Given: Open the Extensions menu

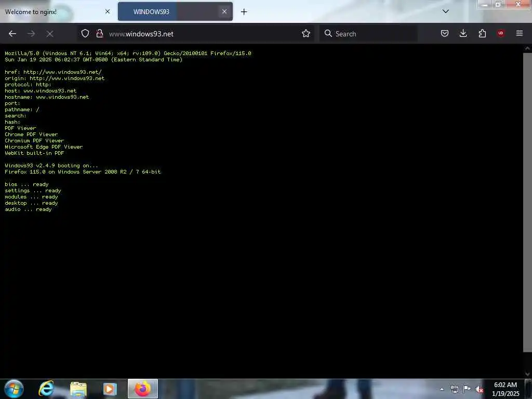Looking at the screenshot, I should point(482,33).
